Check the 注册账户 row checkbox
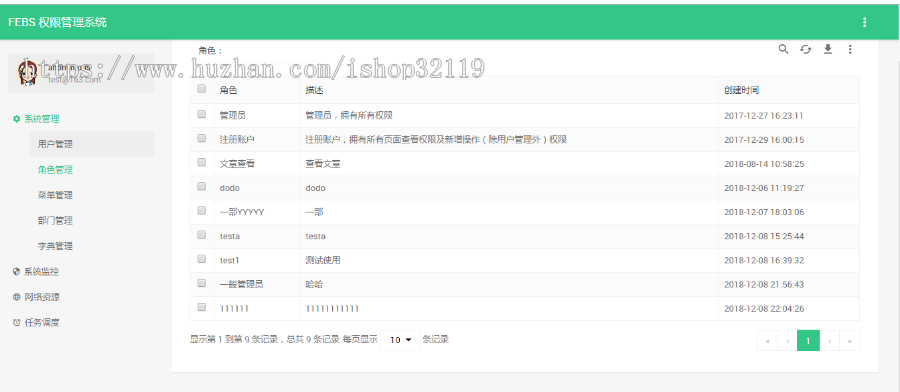 click(201, 138)
